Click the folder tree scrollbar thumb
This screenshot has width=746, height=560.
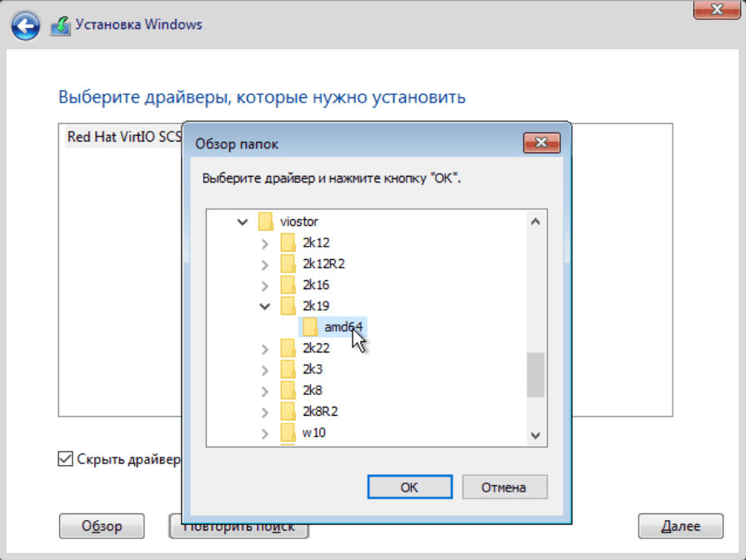(x=536, y=374)
